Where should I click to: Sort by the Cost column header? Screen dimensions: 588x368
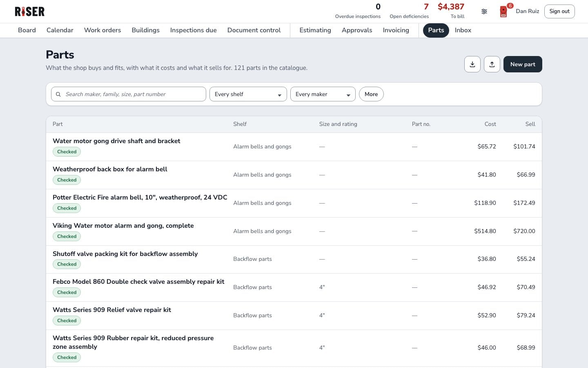pos(490,124)
